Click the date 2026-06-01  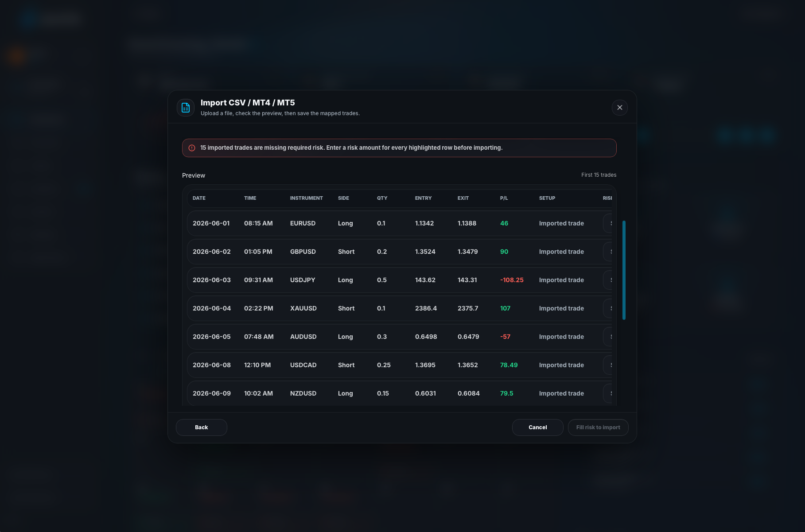(211, 223)
